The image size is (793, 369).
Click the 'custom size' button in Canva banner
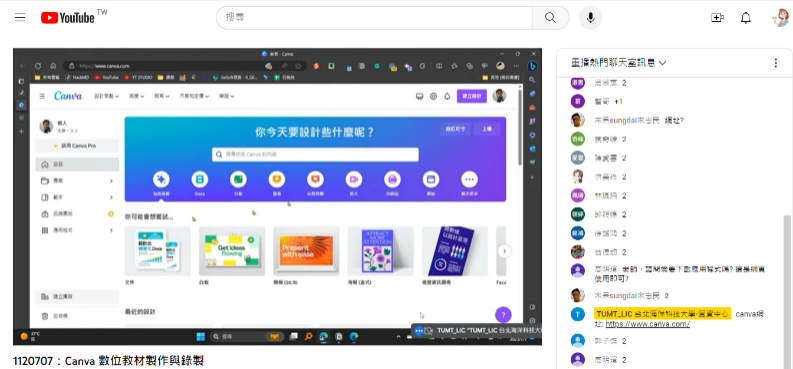tap(455, 129)
